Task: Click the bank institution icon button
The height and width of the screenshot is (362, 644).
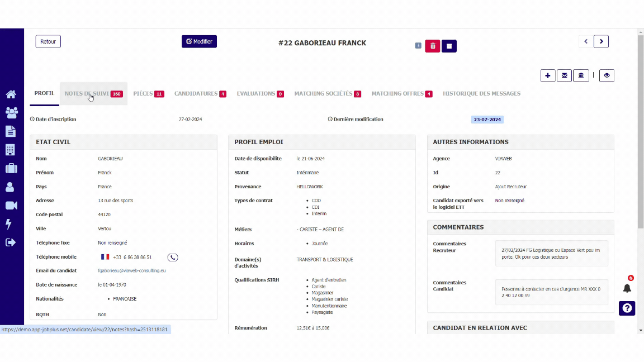Action: (x=581, y=75)
